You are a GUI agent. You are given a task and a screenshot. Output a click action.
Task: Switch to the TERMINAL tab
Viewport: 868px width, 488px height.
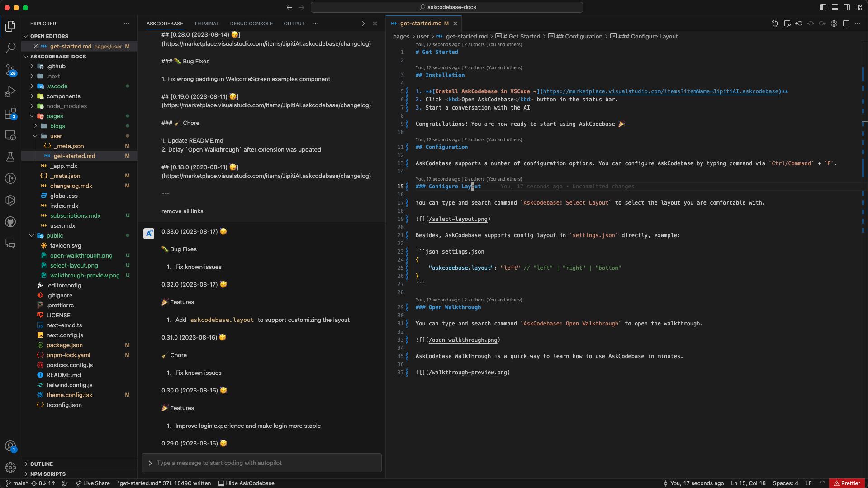click(207, 24)
